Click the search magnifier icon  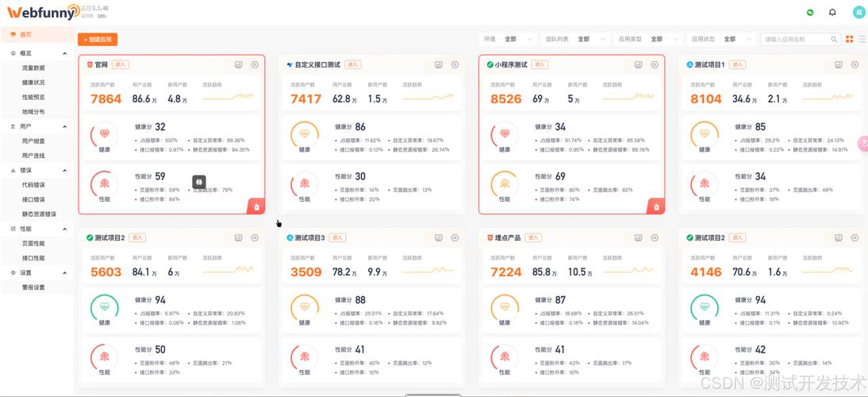pyautogui.click(x=834, y=40)
